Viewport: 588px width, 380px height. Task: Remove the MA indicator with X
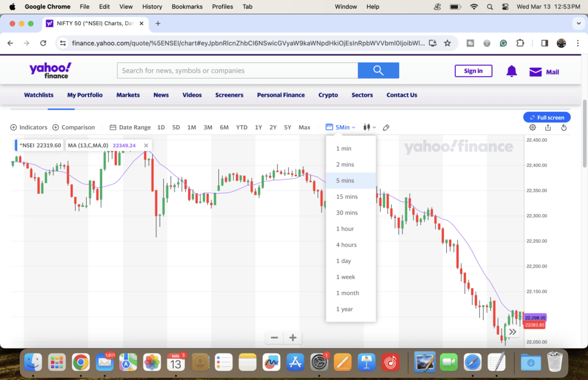pyautogui.click(x=146, y=145)
